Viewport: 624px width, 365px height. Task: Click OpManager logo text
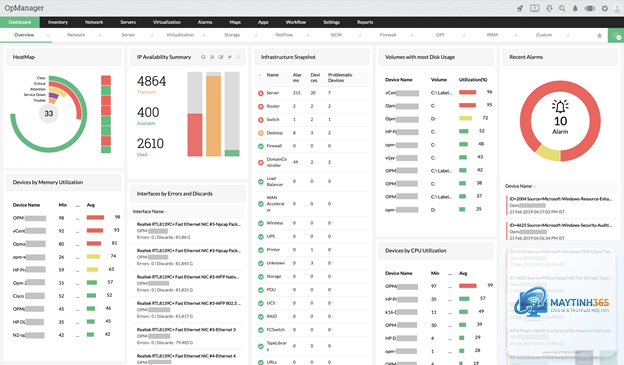(24, 8)
